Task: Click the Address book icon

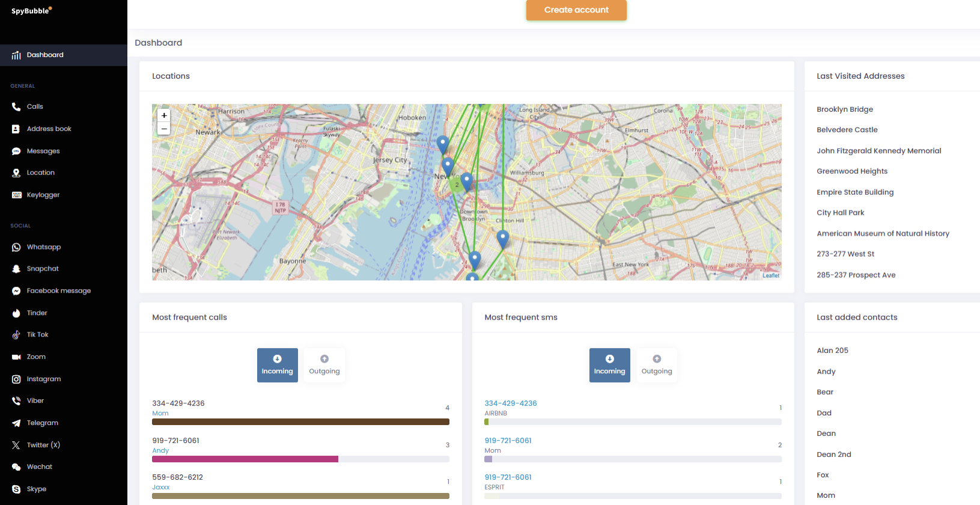Action: pyautogui.click(x=16, y=129)
